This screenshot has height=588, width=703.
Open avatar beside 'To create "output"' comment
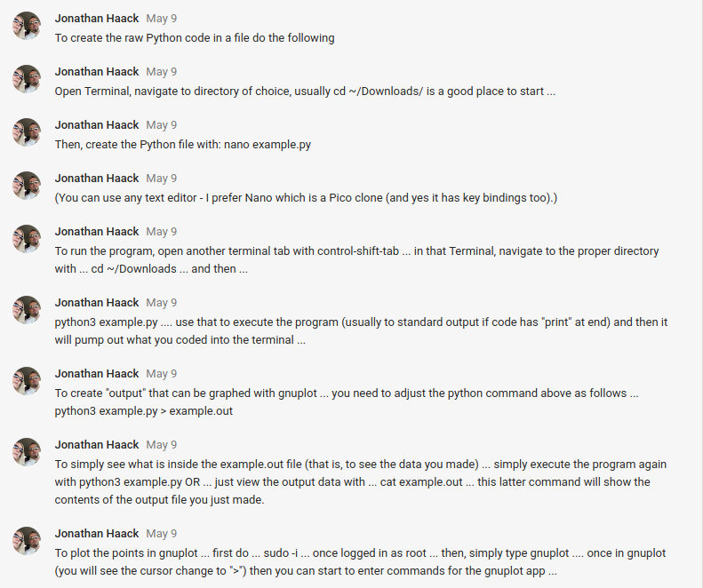coord(27,381)
